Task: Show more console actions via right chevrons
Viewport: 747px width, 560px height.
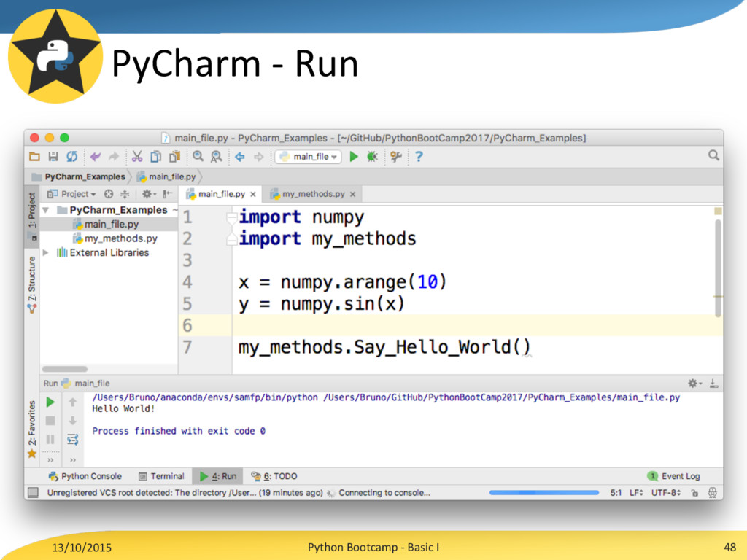Action: pyautogui.click(x=73, y=460)
